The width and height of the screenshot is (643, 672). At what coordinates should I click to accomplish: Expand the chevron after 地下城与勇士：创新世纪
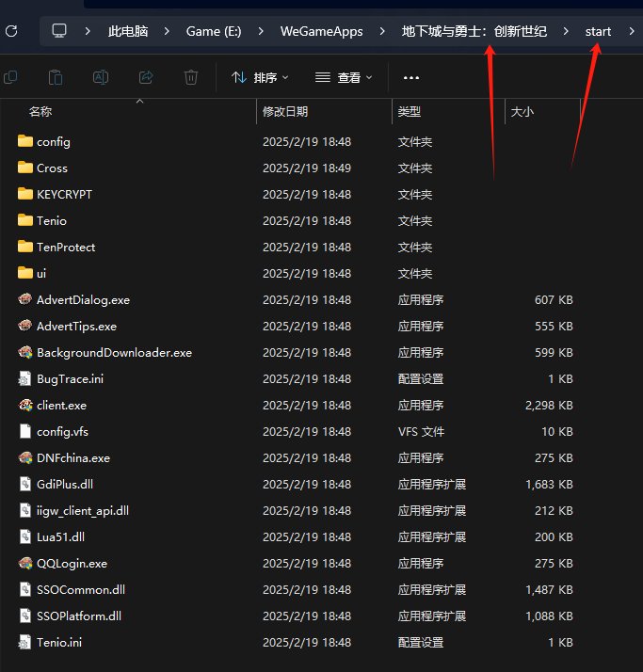(x=566, y=31)
